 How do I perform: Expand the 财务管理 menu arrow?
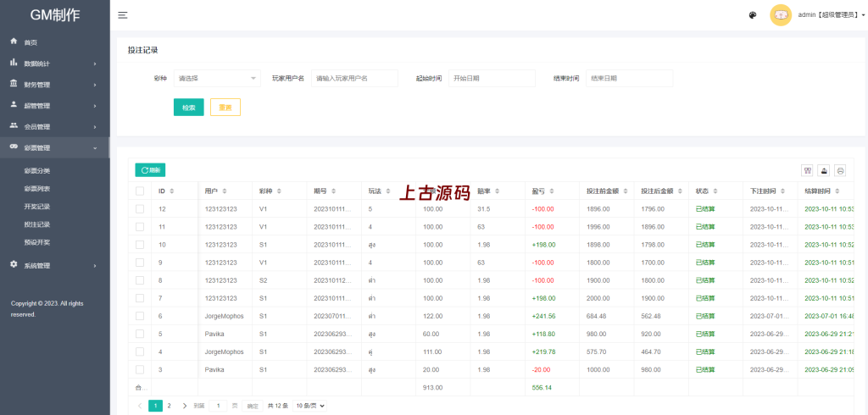click(95, 85)
